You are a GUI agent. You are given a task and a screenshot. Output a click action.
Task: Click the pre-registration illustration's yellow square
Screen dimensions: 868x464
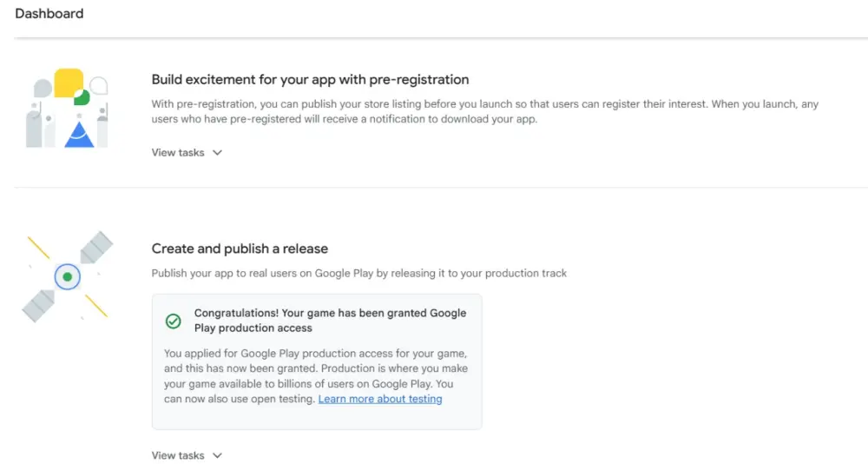[x=69, y=83]
